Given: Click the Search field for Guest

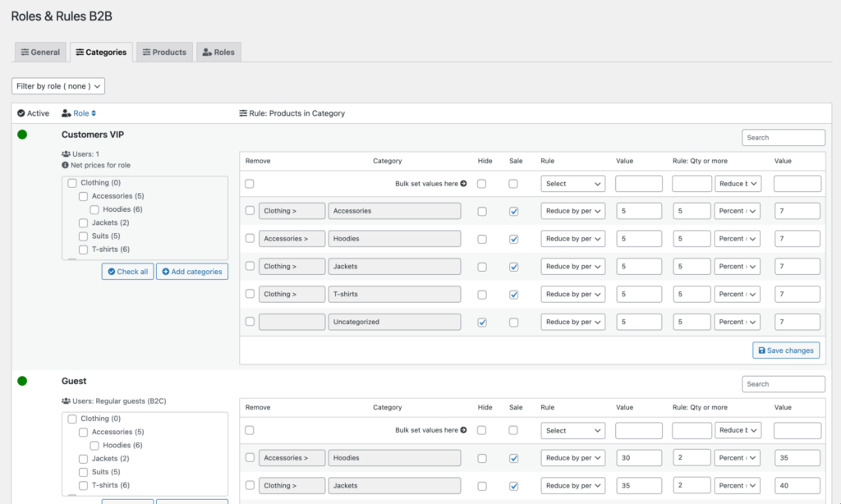Looking at the screenshot, I should [783, 384].
